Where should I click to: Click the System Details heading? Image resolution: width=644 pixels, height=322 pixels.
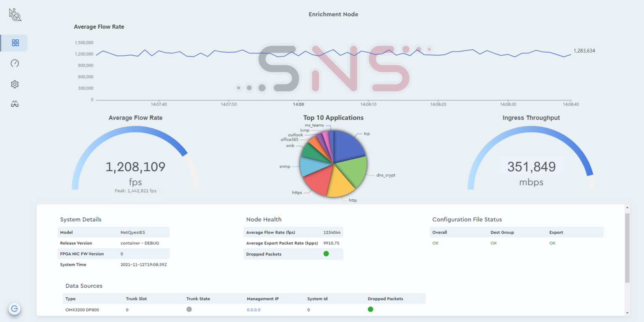click(80, 219)
